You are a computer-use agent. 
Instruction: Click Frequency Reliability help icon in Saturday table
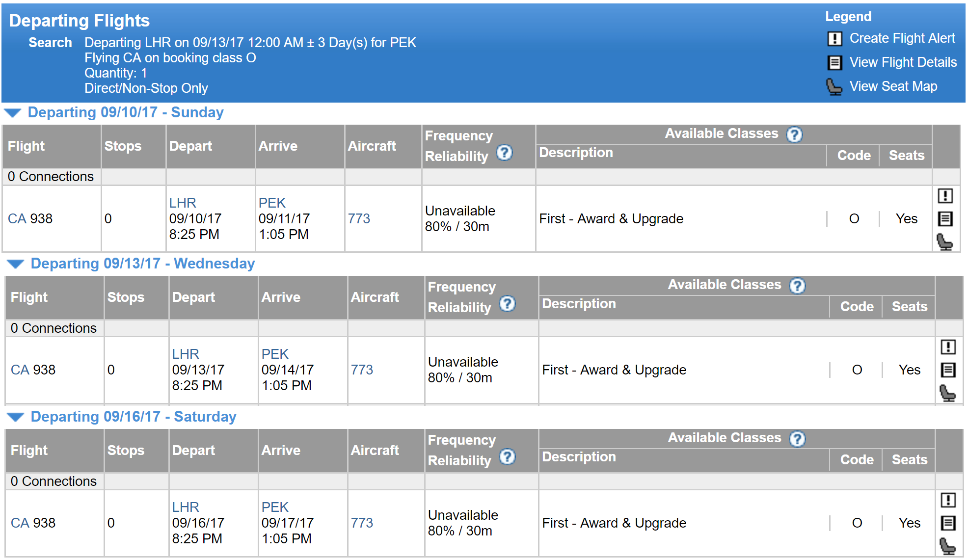507,457
